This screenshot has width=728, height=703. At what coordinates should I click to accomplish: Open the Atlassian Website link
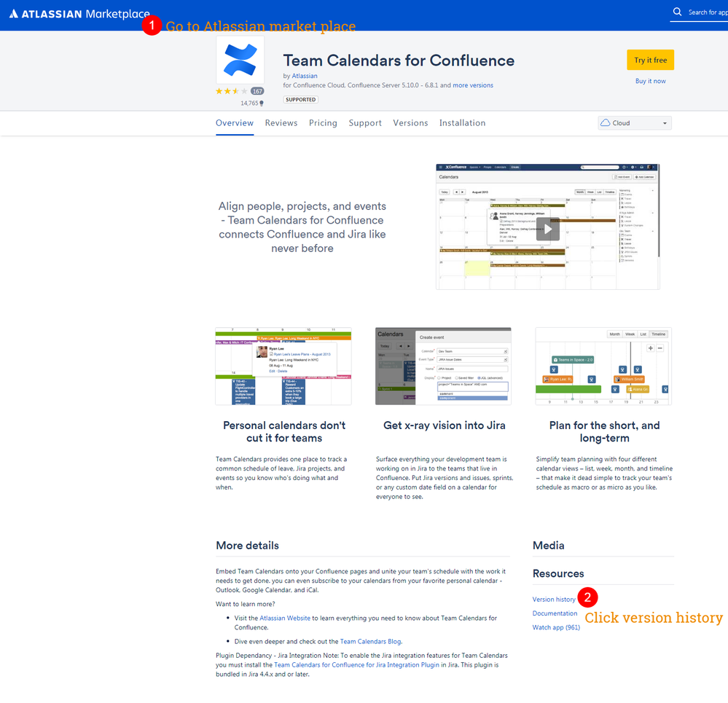coord(285,618)
